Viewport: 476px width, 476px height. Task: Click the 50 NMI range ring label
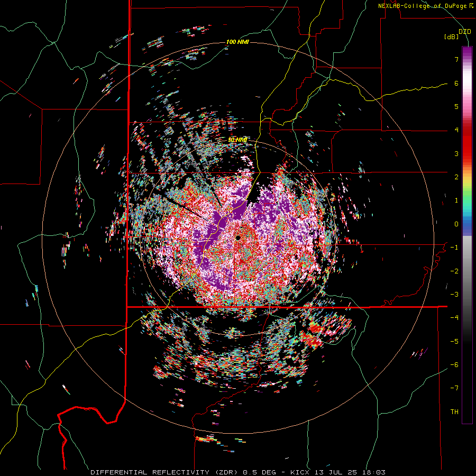click(237, 140)
